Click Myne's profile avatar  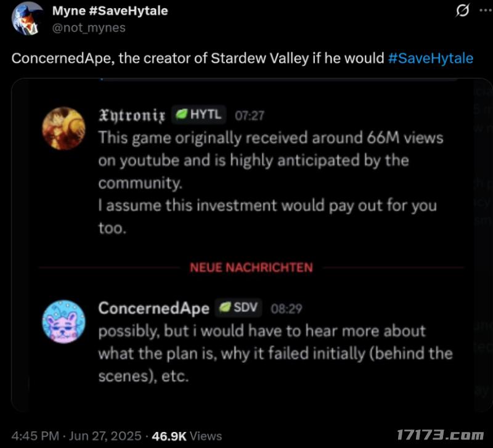pyautogui.click(x=27, y=18)
